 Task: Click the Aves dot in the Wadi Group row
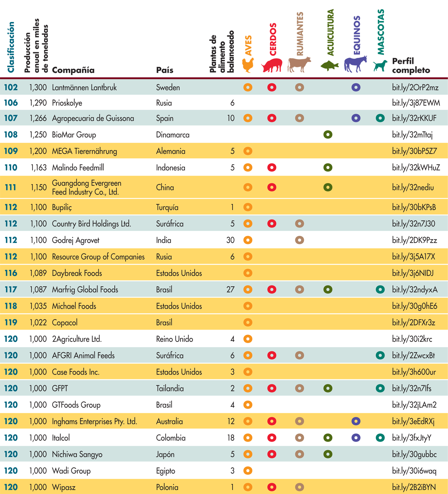coord(248,470)
